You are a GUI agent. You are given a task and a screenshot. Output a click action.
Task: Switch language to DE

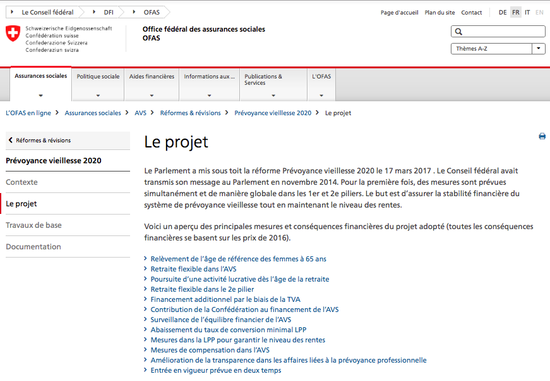point(502,12)
